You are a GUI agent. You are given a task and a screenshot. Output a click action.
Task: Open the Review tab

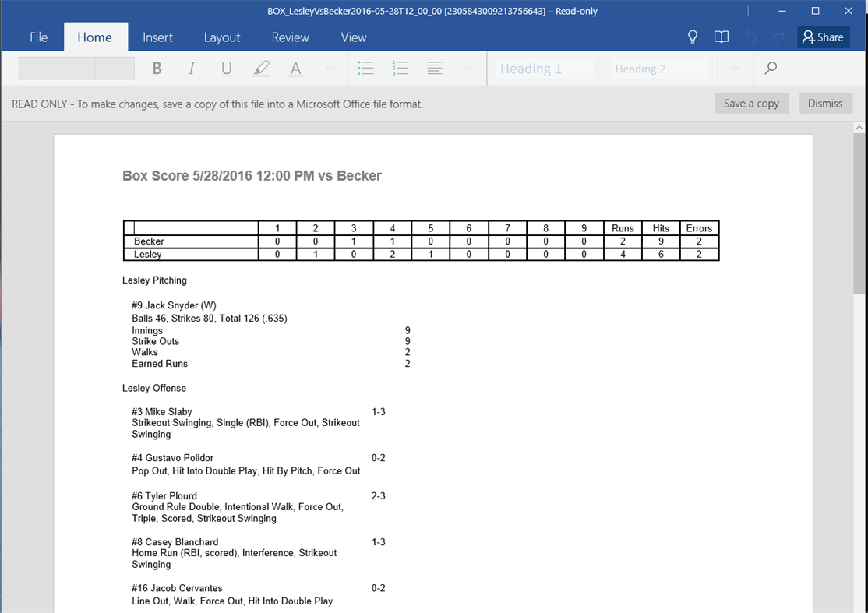tap(290, 37)
